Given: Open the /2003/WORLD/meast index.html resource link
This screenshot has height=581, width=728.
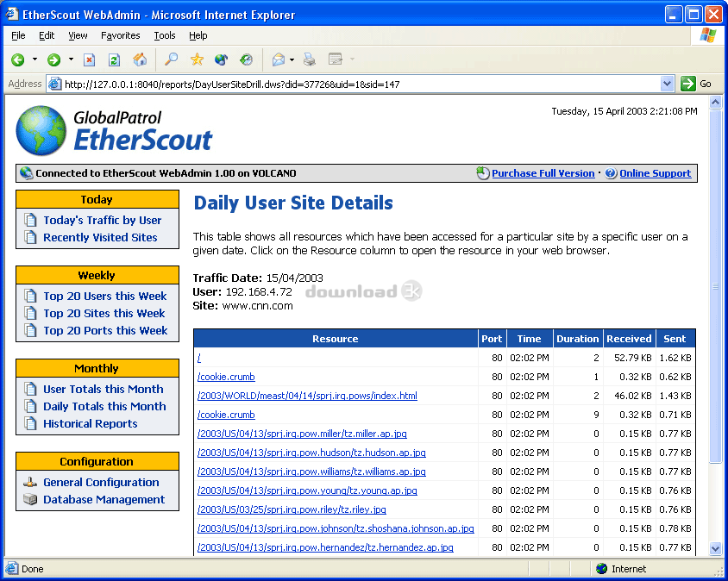Looking at the screenshot, I should [307, 396].
